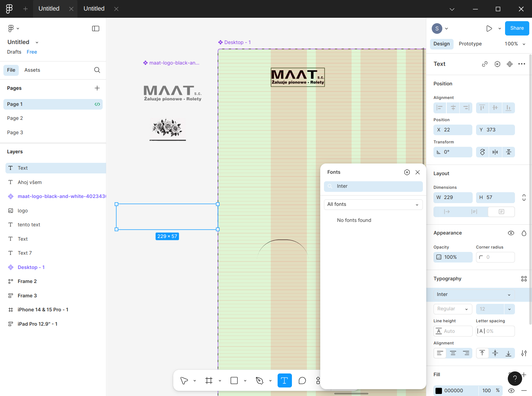Toggle fill visibility eye icon
This screenshot has height=396, width=532.
pos(511,391)
